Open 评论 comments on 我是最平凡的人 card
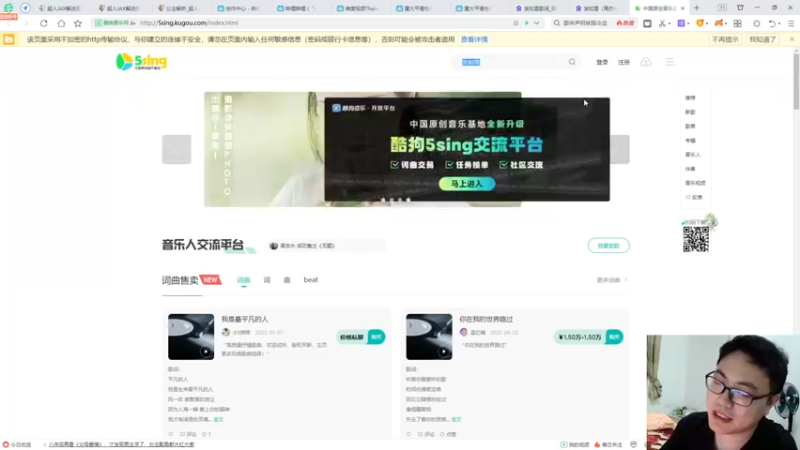Viewport: 800px width, 450px height. pyautogui.click(x=188, y=434)
